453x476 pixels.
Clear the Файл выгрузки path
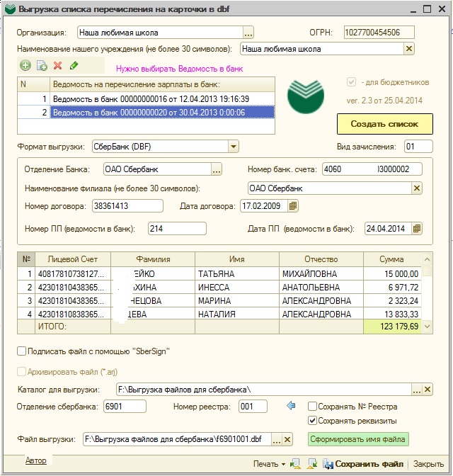click(287, 439)
